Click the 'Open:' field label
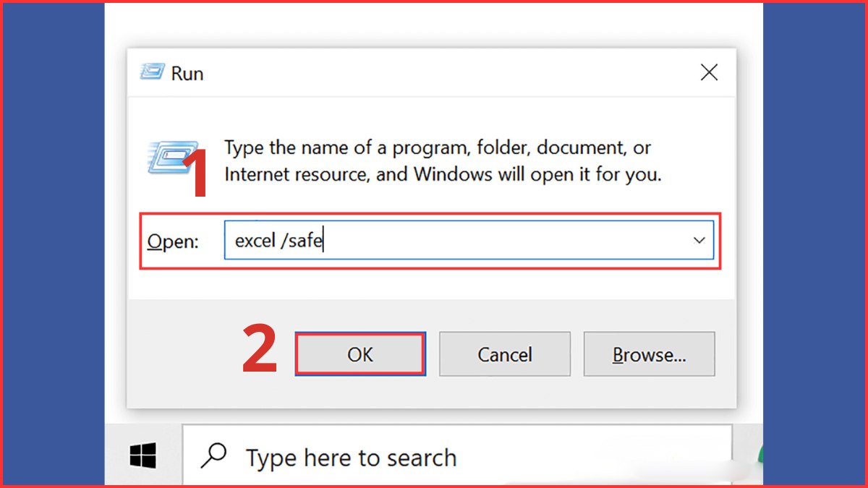Image resolution: width=868 pixels, height=488 pixels. click(x=173, y=241)
